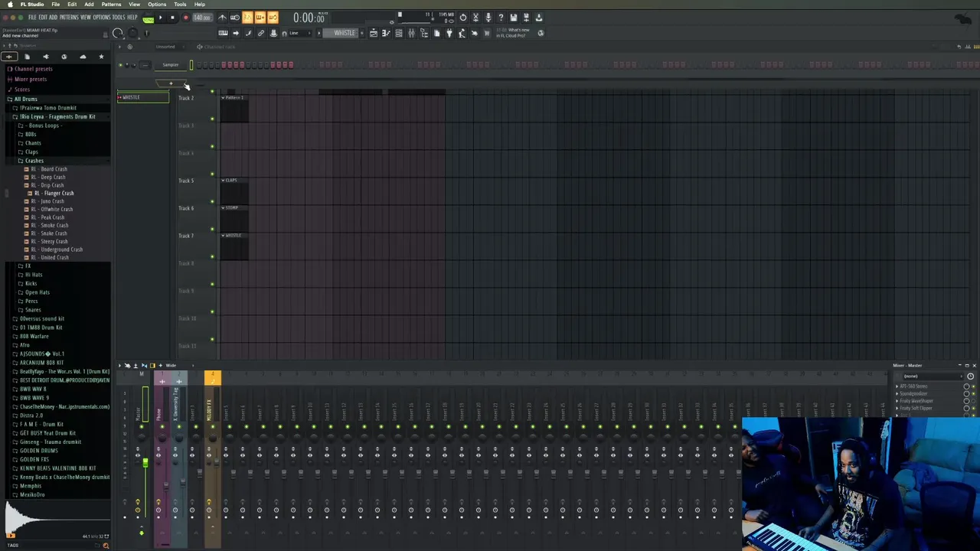Toggle the metronome icon
This screenshot has width=980, height=551.
point(222,18)
